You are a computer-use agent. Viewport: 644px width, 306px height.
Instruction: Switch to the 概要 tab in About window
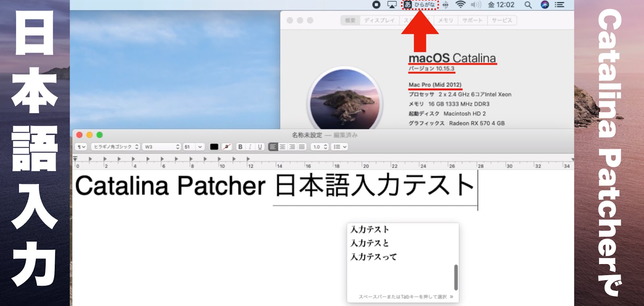click(350, 20)
